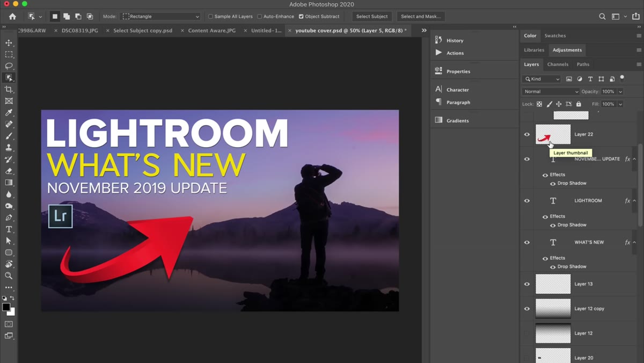Show Layer 12 visibility box

(526, 333)
